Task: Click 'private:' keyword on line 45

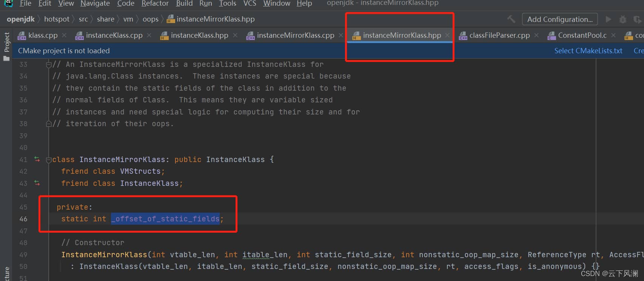Action: coord(74,207)
